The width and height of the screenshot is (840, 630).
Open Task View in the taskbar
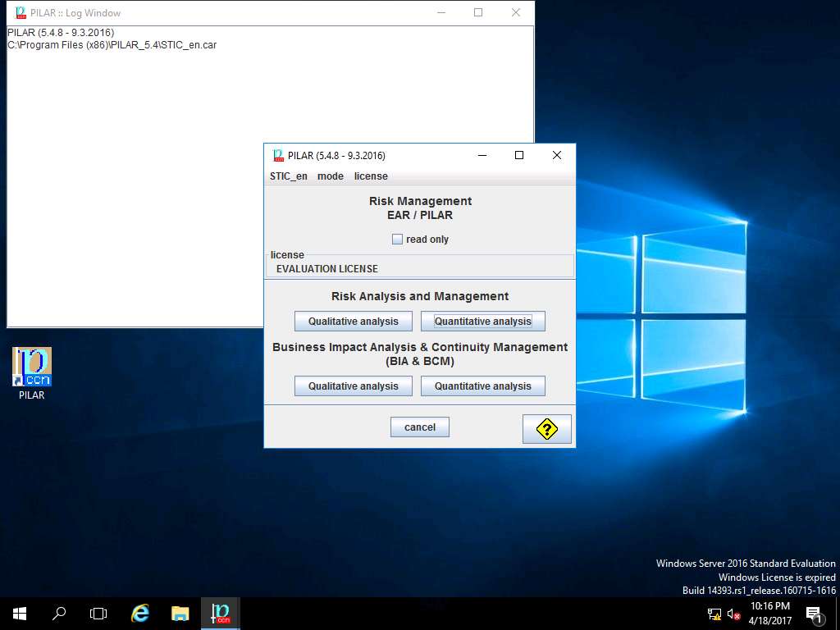tap(98, 614)
